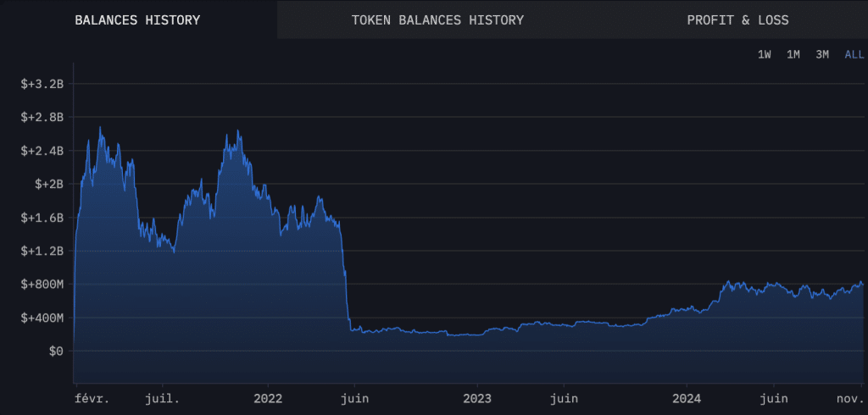868x415 pixels.
Task: Select the ALL time range
Action: 854,54
